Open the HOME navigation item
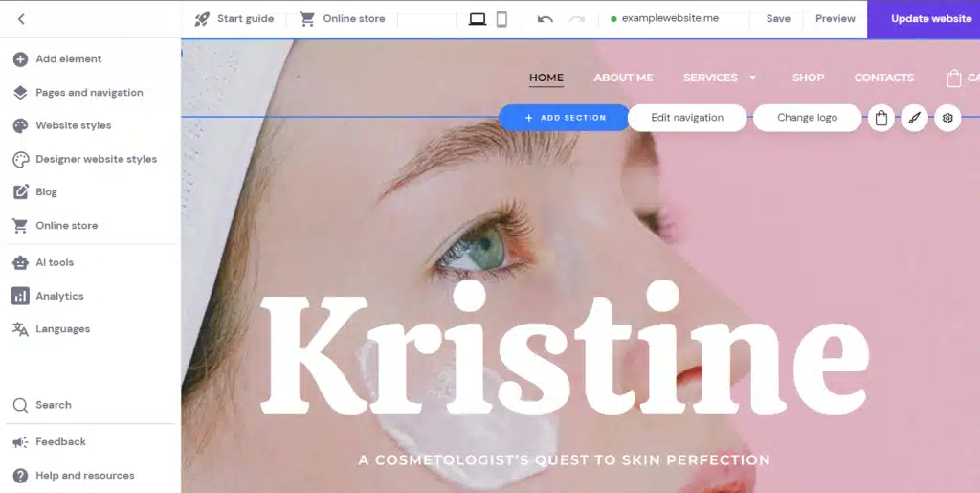 point(546,78)
